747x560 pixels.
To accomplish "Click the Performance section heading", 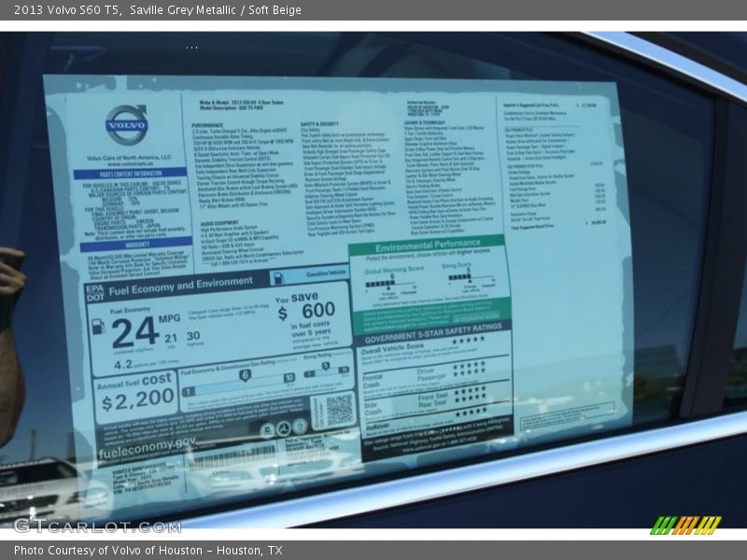I will pos(207,125).
